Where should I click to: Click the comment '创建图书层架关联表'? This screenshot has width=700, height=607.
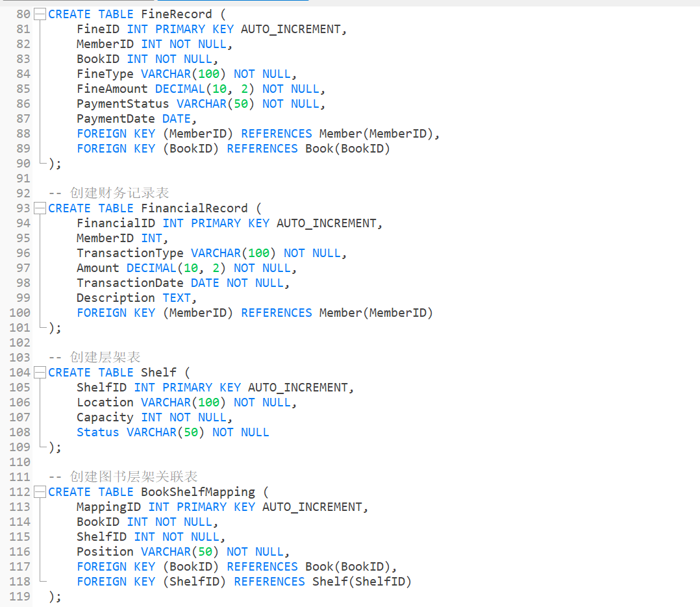click(134, 477)
